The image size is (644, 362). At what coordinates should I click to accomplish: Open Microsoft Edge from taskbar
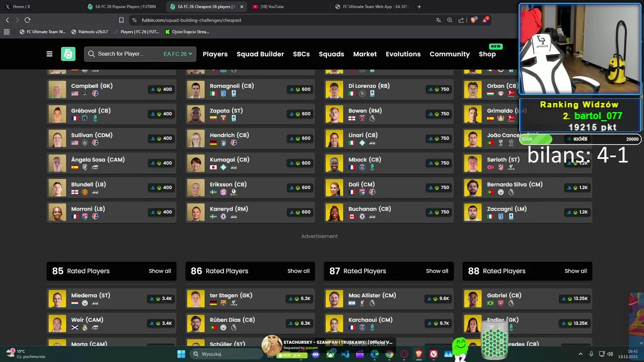[375, 354]
